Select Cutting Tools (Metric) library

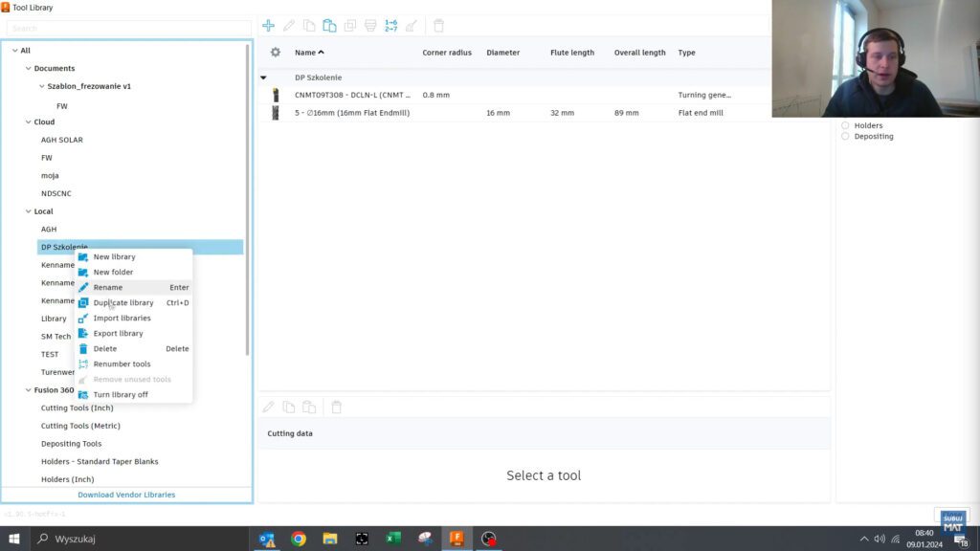(x=80, y=426)
